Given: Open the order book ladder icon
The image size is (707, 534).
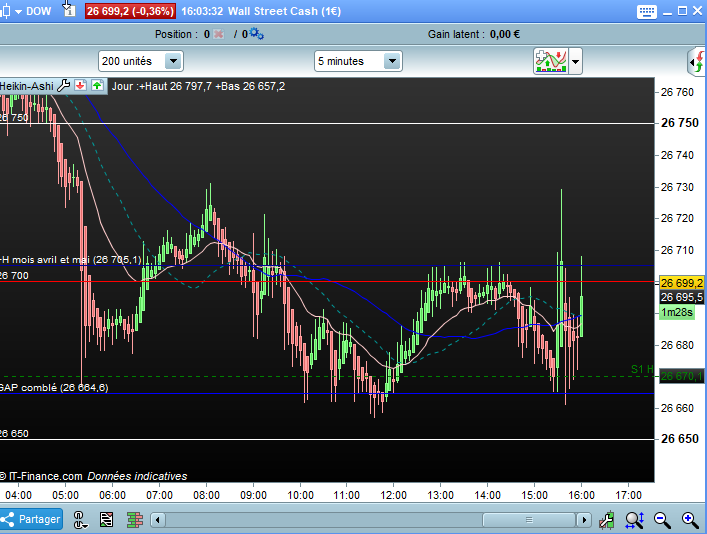Looking at the screenshot, I should pos(134,520).
